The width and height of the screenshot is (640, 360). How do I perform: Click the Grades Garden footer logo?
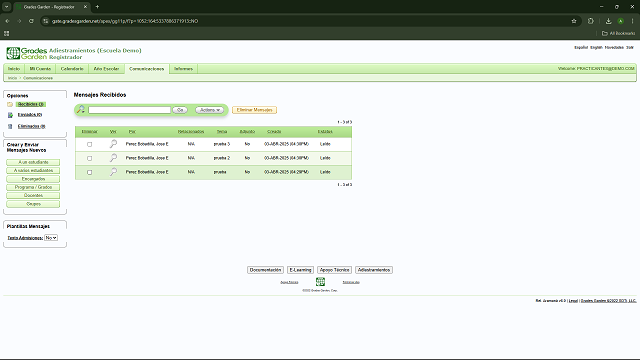320,282
